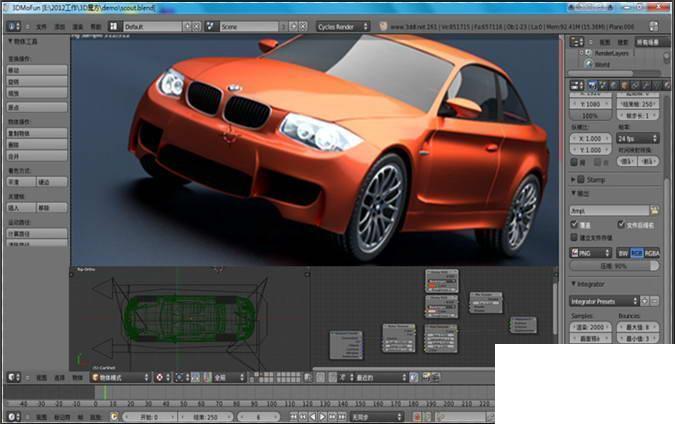Click the screen layout browse icon beside Default
Image resolution: width=675 pixels, height=424 pixels.
tap(114, 26)
